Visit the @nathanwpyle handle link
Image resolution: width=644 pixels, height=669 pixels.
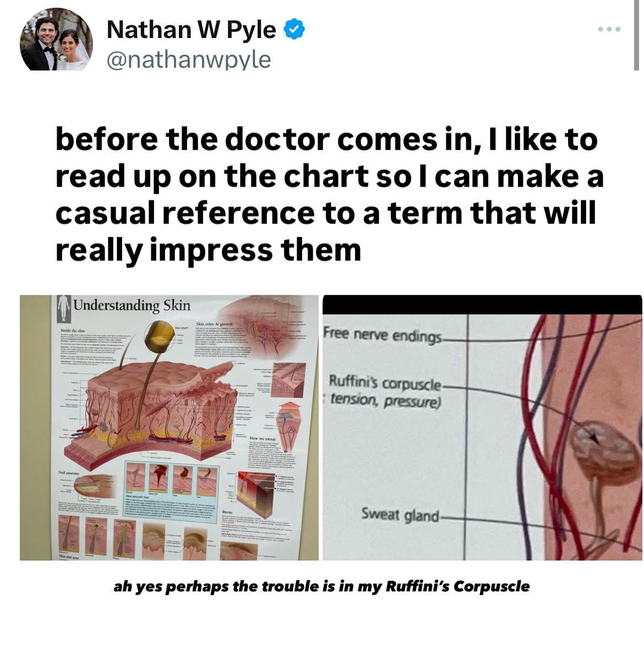pos(189,58)
